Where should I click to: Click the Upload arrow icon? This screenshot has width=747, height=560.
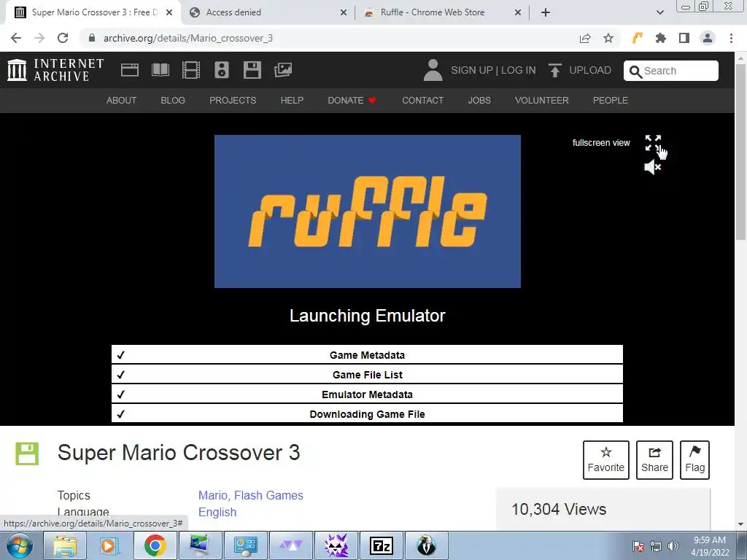[x=554, y=71]
